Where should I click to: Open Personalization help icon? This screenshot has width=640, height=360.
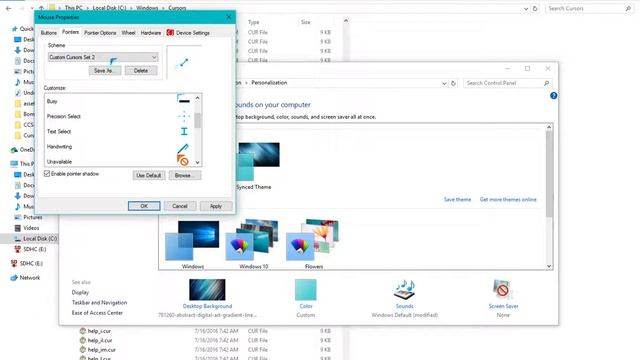click(553, 96)
